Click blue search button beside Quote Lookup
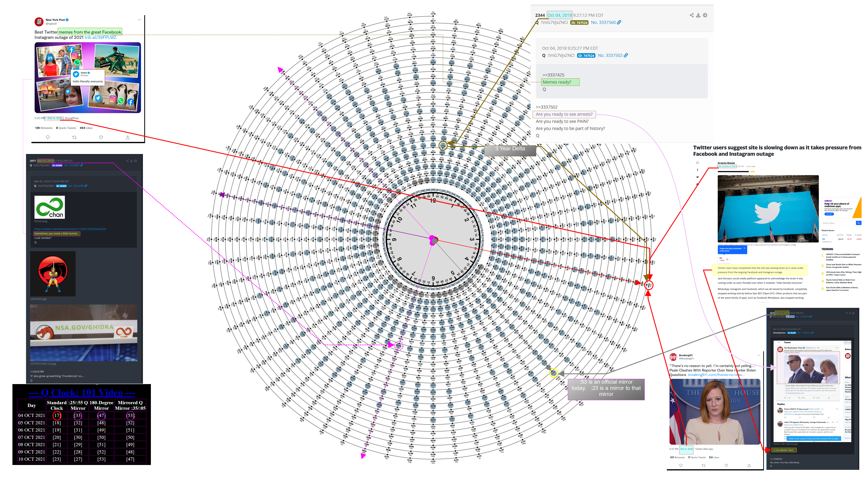868x477 pixels. [x=858, y=223]
